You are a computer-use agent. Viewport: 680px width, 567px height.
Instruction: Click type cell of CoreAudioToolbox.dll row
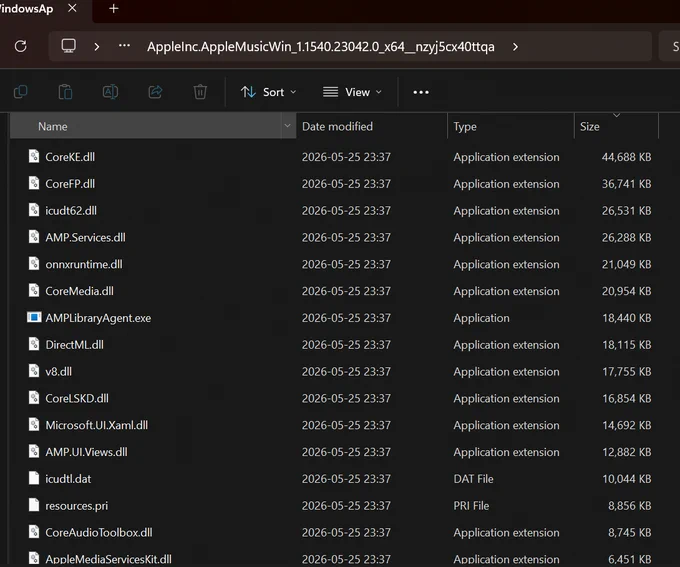(x=506, y=533)
